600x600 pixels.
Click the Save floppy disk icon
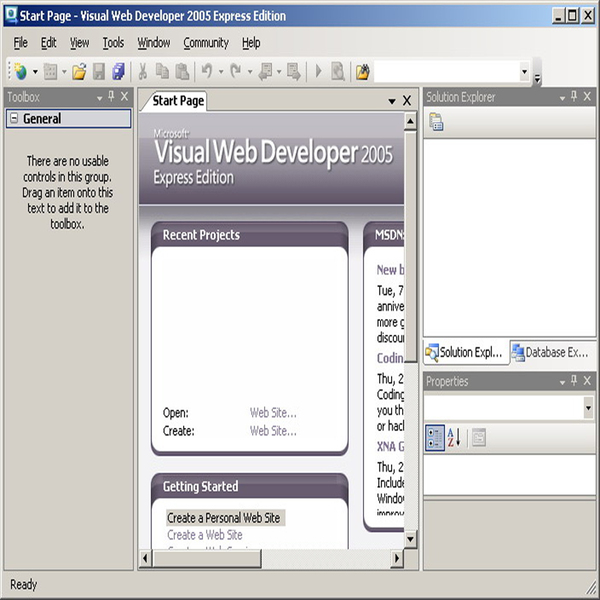99,72
